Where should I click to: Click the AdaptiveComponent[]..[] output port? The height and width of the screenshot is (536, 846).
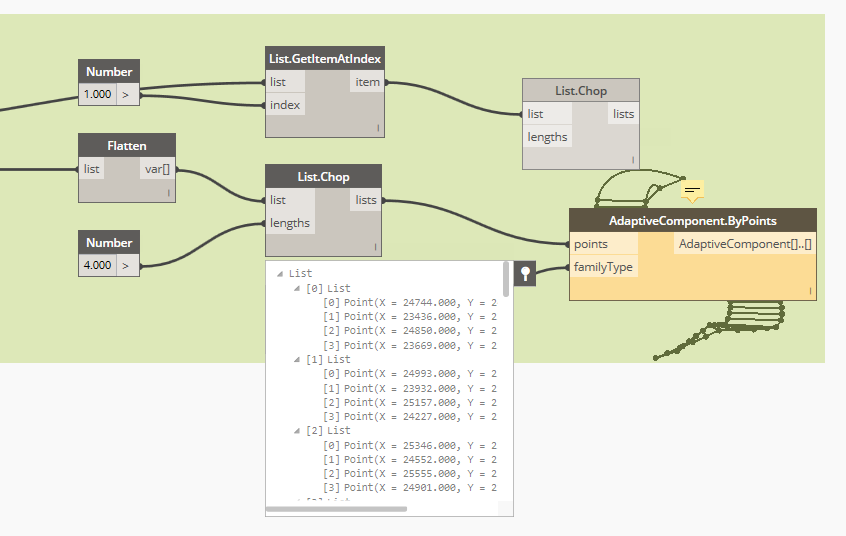(x=744, y=244)
